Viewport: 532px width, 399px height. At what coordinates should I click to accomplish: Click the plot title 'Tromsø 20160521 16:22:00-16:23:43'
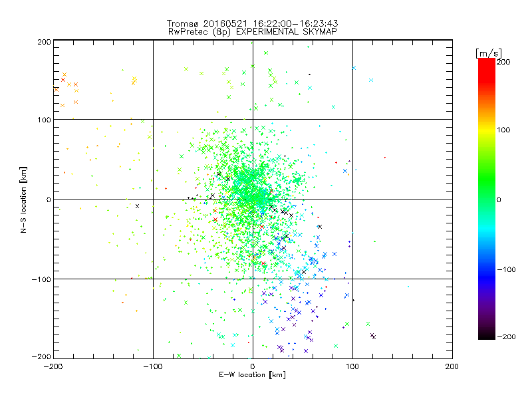pyautogui.click(x=252, y=23)
